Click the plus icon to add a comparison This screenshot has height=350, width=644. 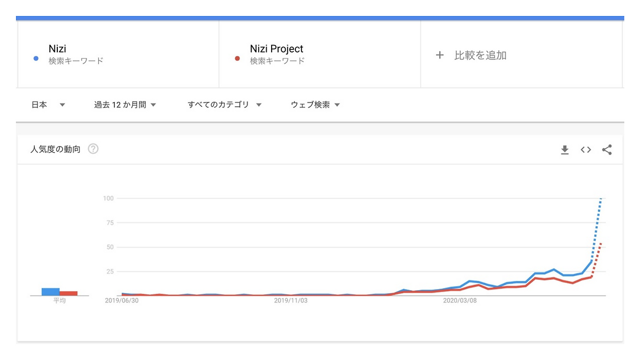tap(440, 55)
